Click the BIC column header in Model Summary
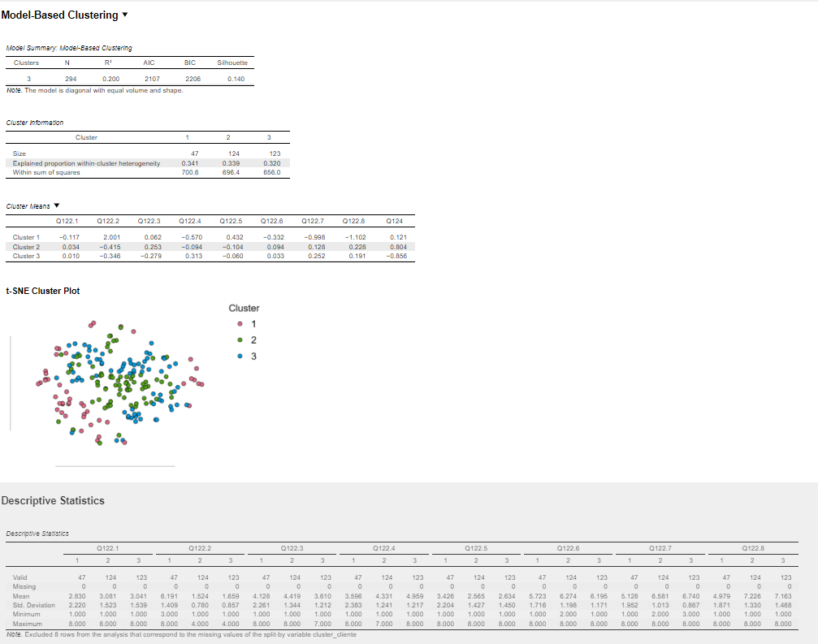 (190, 63)
